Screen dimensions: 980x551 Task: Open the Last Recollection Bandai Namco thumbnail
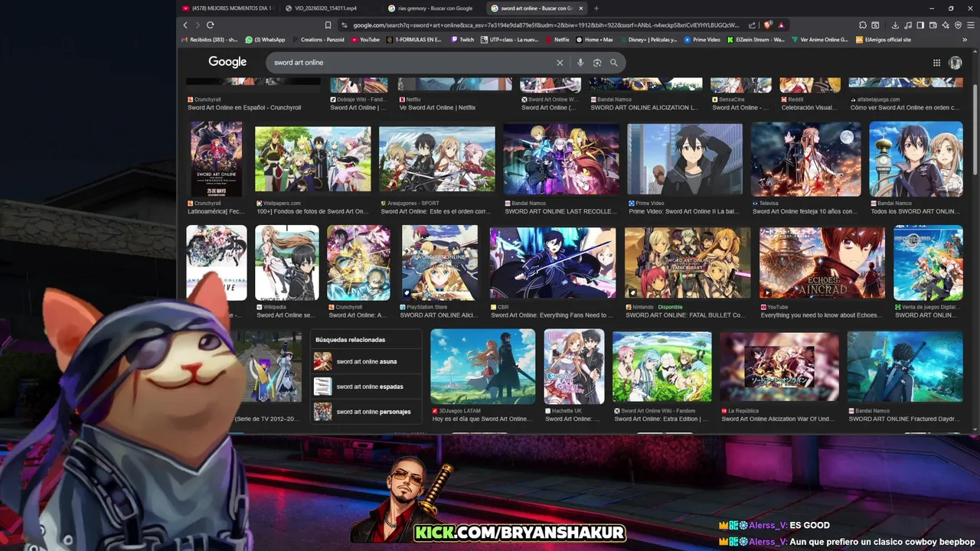point(561,158)
